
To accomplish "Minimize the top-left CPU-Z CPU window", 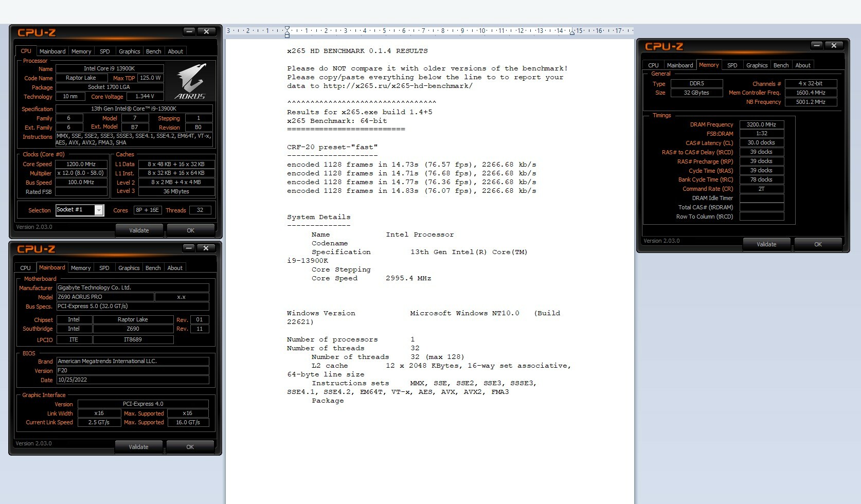I will pos(189,32).
